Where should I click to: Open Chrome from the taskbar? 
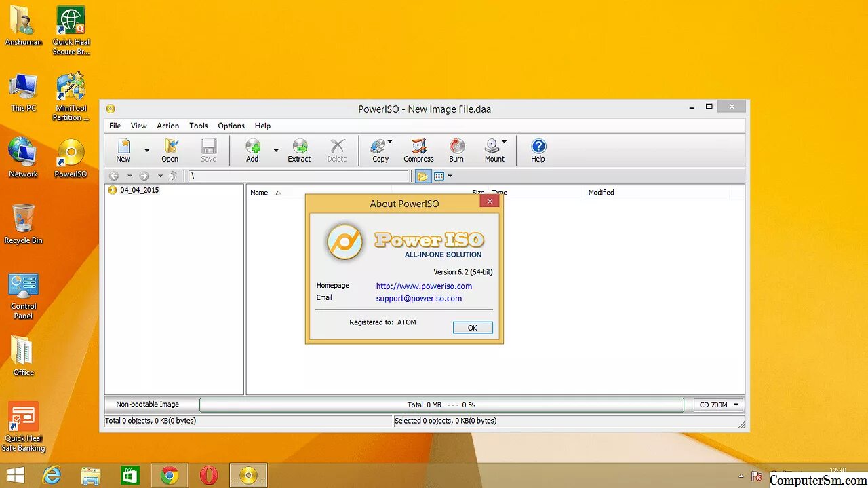(170, 475)
